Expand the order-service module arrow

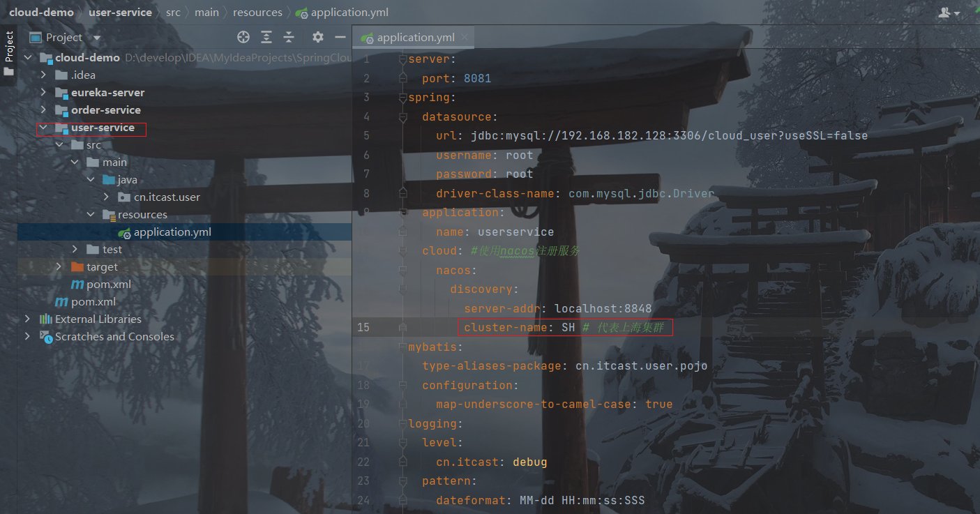tap(43, 109)
